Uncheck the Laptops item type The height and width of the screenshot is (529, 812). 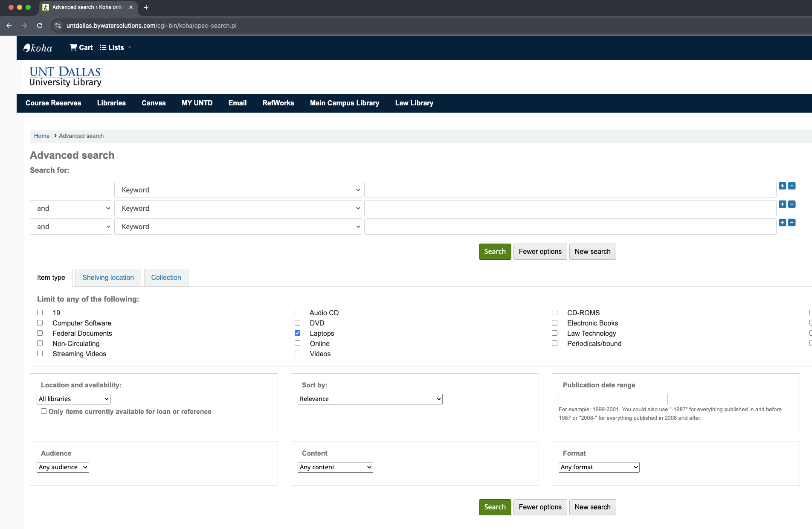click(297, 333)
